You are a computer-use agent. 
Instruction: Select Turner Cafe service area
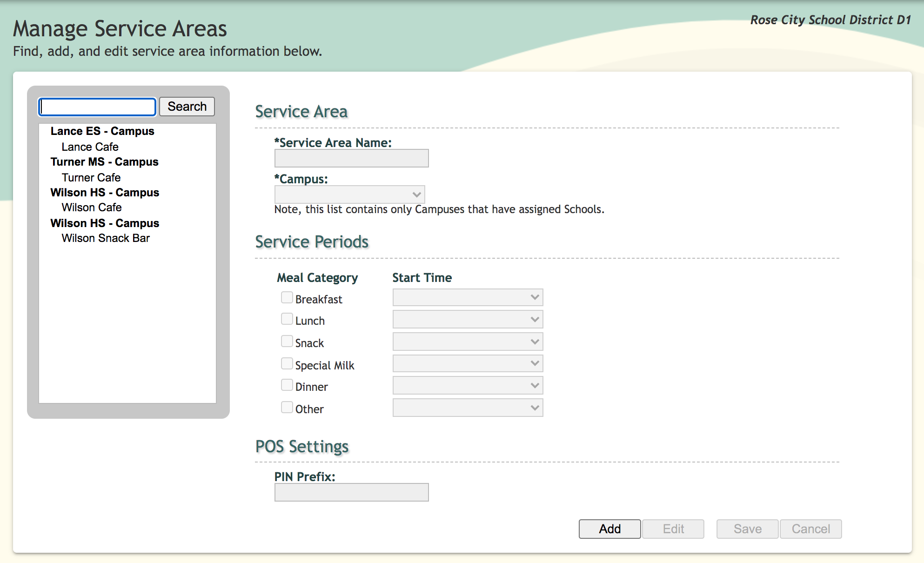[x=91, y=178]
